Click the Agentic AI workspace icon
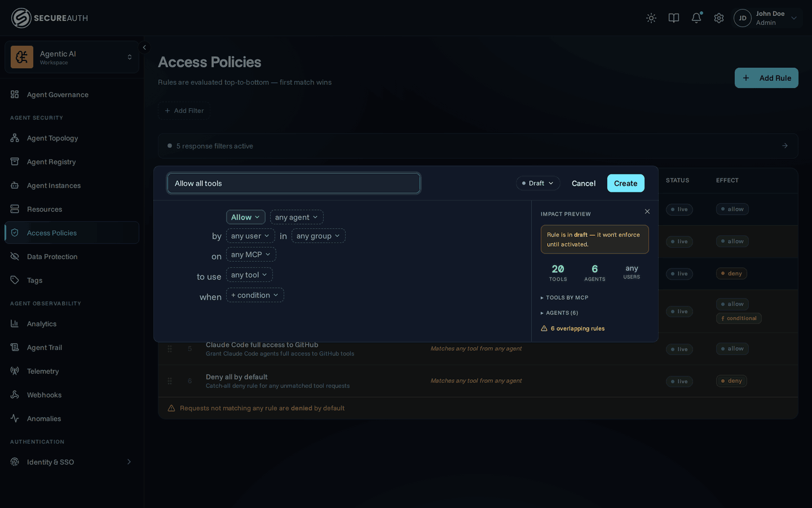812x508 pixels. [22, 57]
